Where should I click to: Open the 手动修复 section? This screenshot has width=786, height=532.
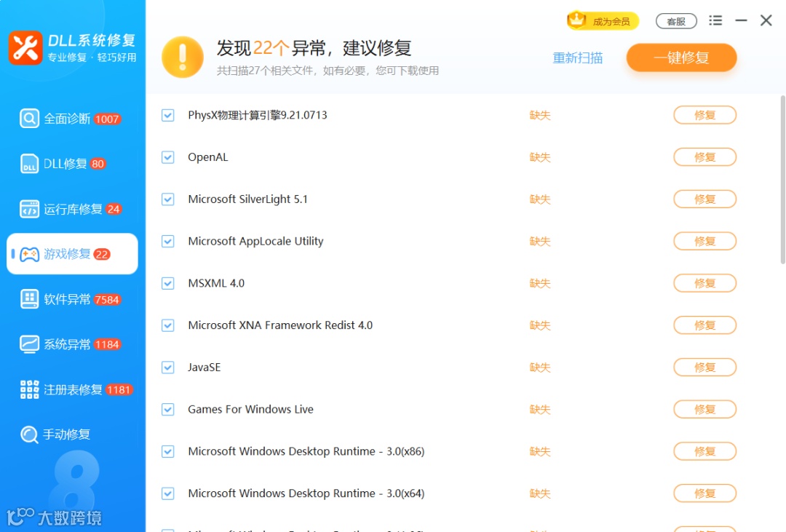72,434
